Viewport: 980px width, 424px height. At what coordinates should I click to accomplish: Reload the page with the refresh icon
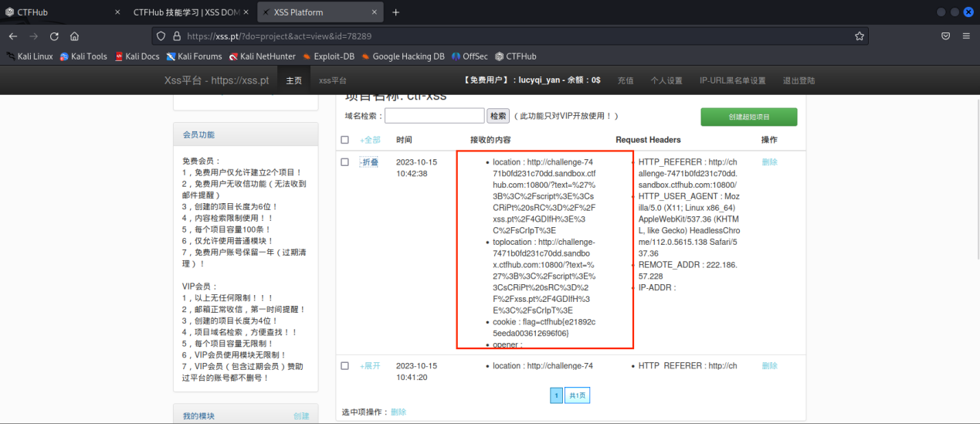pos(54,36)
